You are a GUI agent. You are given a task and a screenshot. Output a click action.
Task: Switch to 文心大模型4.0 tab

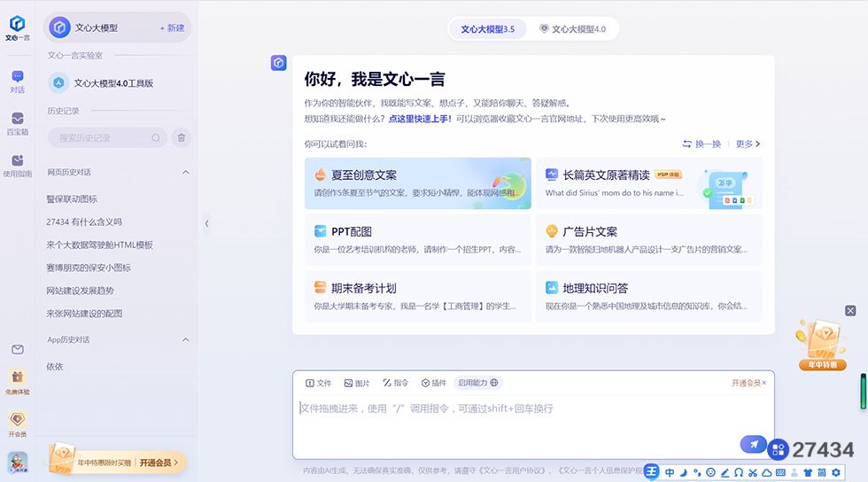coord(573,29)
